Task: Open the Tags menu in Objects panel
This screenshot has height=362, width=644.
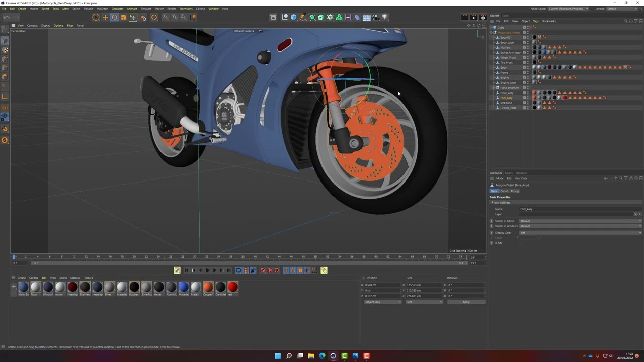Action: tap(536, 21)
